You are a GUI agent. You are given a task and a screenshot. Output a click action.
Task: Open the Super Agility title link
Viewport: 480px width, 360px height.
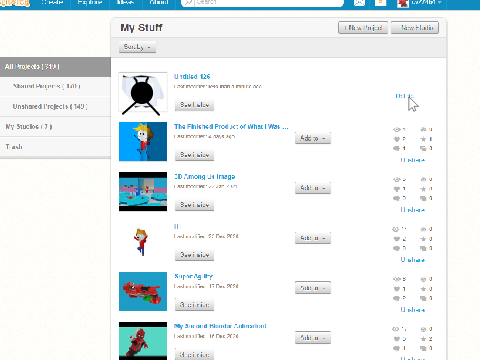[193, 276]
